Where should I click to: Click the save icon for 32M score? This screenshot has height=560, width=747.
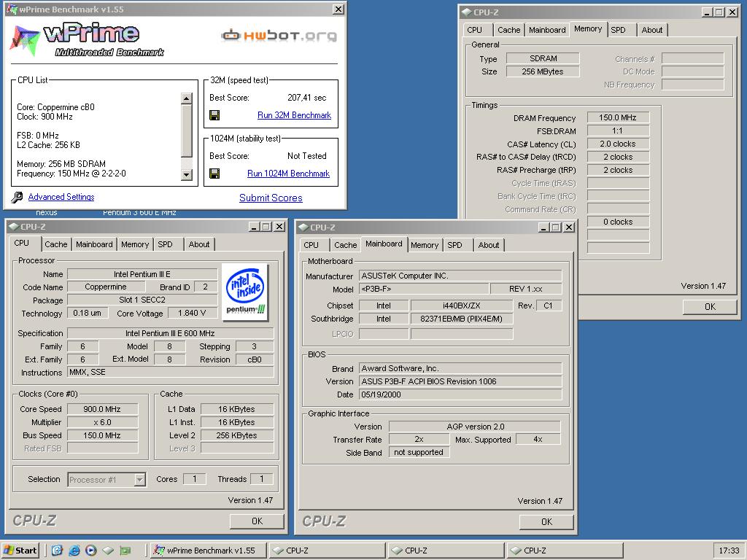tap(214, 115)
